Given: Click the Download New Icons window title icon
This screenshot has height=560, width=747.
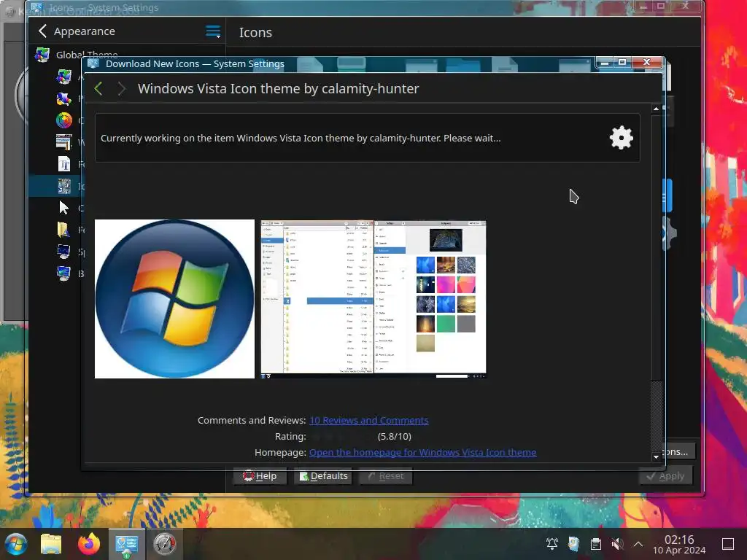Looking at the screenshot, I should click(x=93, y=64).
